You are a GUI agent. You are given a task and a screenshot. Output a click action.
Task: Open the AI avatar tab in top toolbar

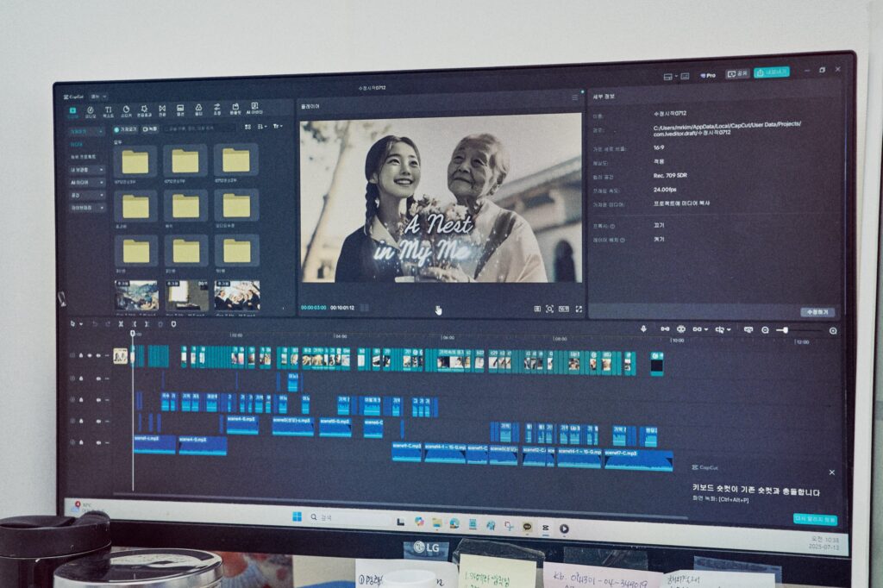coord(254,108)
